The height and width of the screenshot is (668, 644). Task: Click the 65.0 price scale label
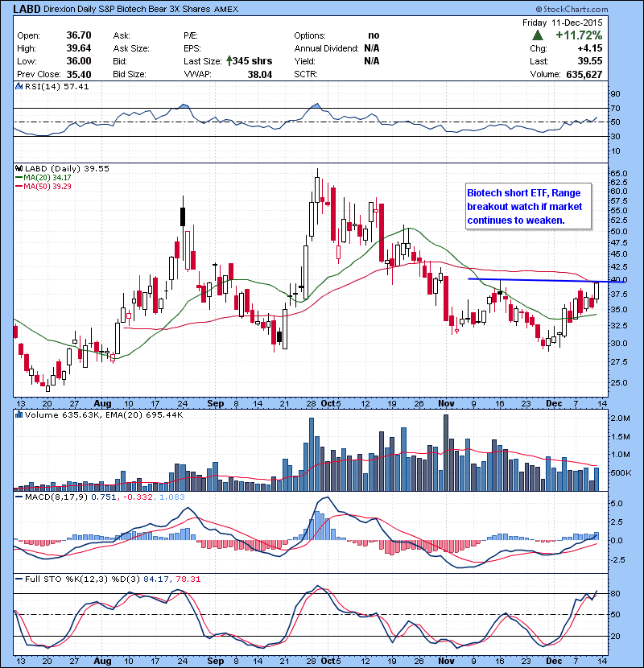click(x=619, y=173)
